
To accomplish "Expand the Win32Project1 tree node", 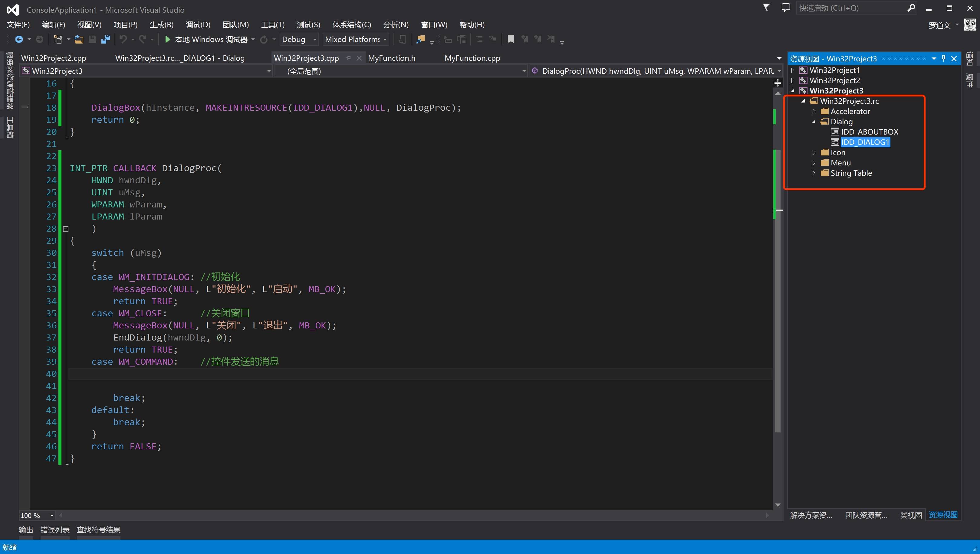I will (x=793, y=70).
